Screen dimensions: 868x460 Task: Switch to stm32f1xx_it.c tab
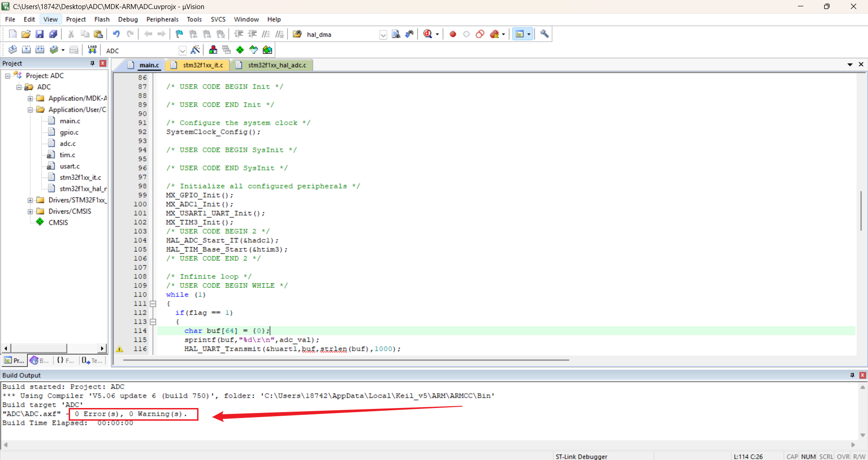[x=198, y=65]
